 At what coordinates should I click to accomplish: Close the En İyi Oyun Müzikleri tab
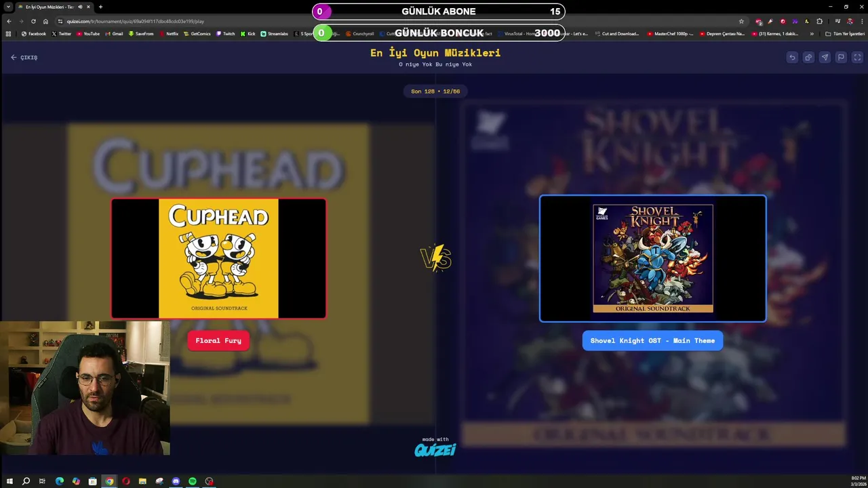click(x=88, y=7)
